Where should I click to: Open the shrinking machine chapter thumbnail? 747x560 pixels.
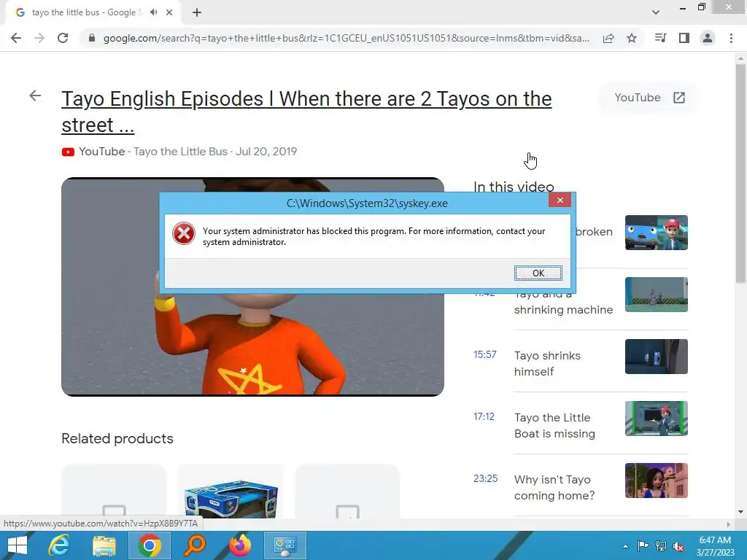point(657,295)
